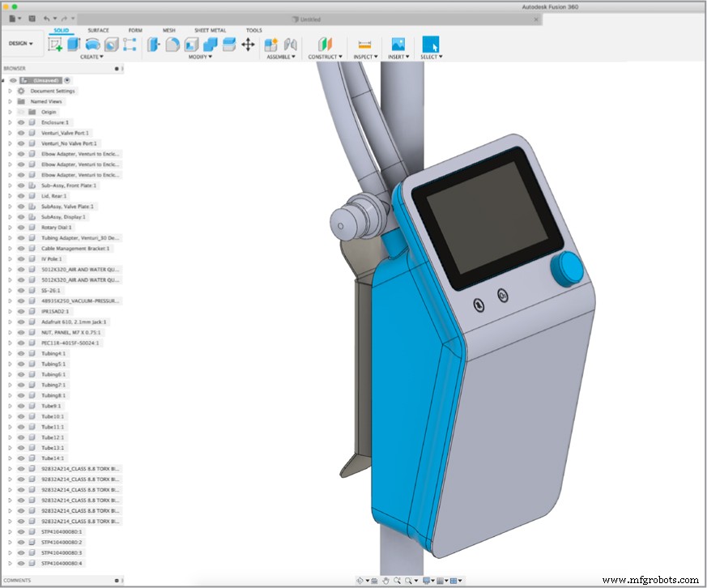This screenshot has width=707, height=588.
Task: Activate Zoom tool in navigation bar
Action: (x=397, y=580)
